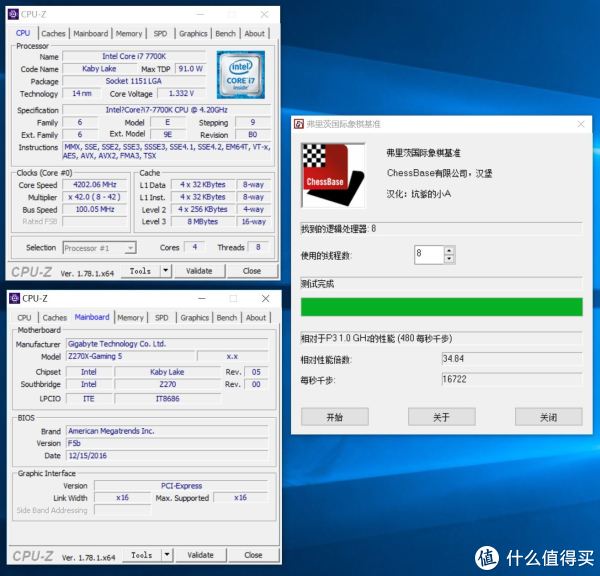Click the thread count input field showing 8
This screenshot has height=576, width=600.
429,255
